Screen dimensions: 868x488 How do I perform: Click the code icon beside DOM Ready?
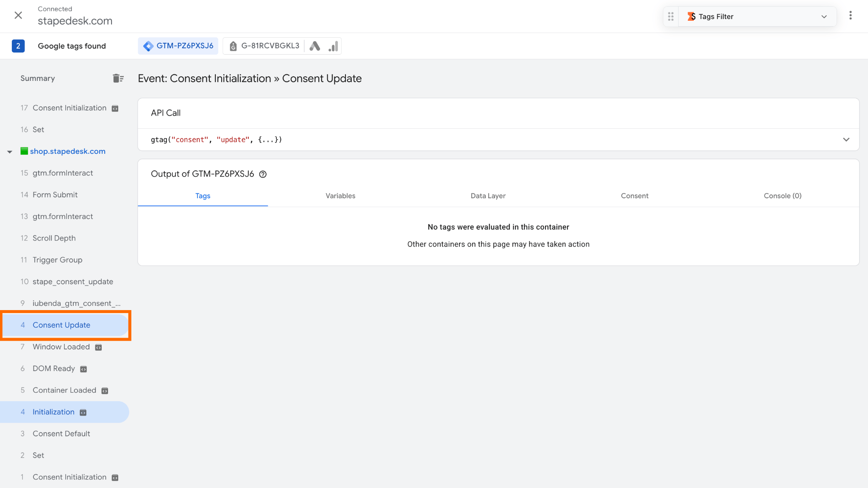click(x=83, y=369)
